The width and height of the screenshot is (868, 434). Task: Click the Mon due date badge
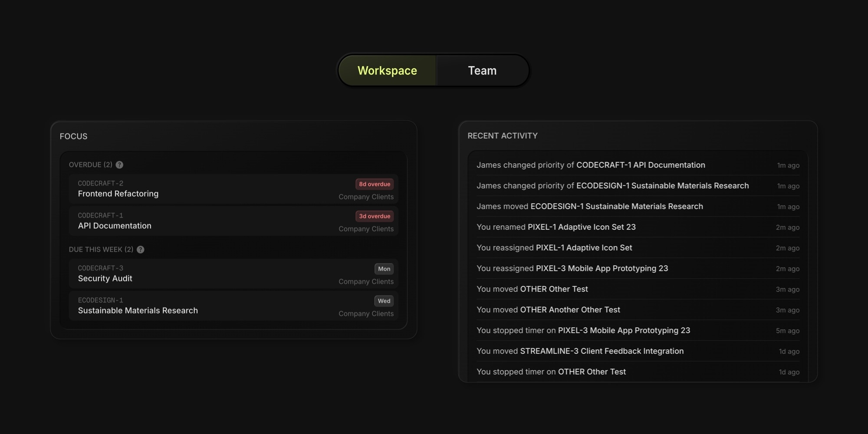(x=384, y=269)
